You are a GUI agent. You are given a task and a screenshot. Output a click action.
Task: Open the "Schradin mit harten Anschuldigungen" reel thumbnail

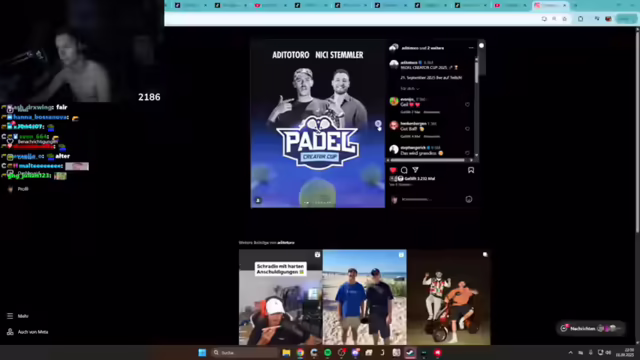pyautogui.click(x=280, y=297)
